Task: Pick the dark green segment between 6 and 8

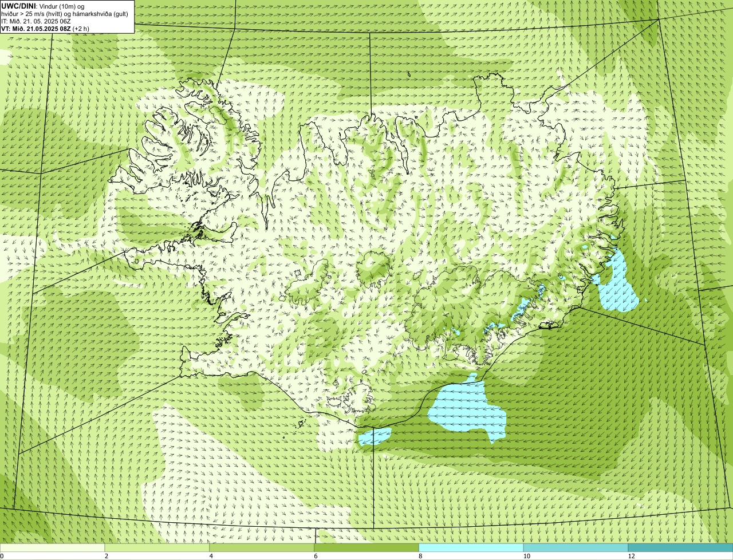Action: point(366,547)
